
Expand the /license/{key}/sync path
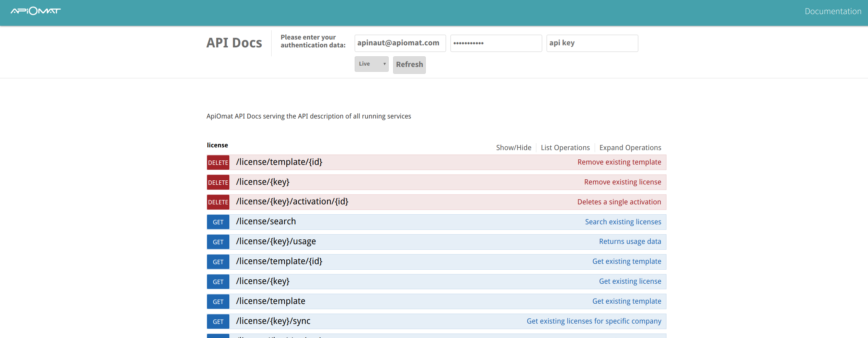[x=273, y=321]
